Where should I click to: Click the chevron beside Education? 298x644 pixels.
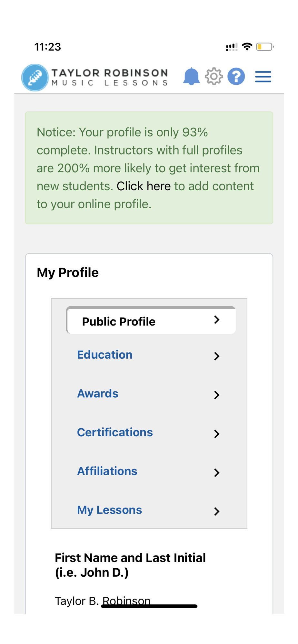217,356
